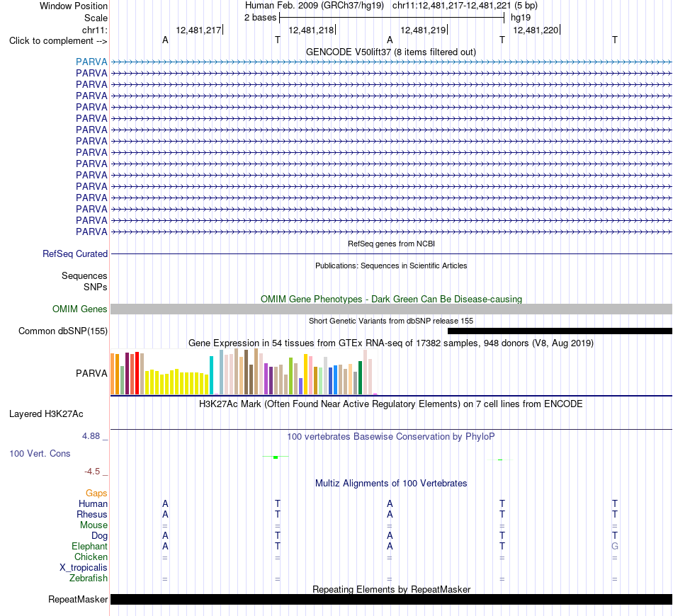Click the 'RefSeq genes from NCBI' title
This screenshot has width=673, height=616.
(x=391, y=244)
